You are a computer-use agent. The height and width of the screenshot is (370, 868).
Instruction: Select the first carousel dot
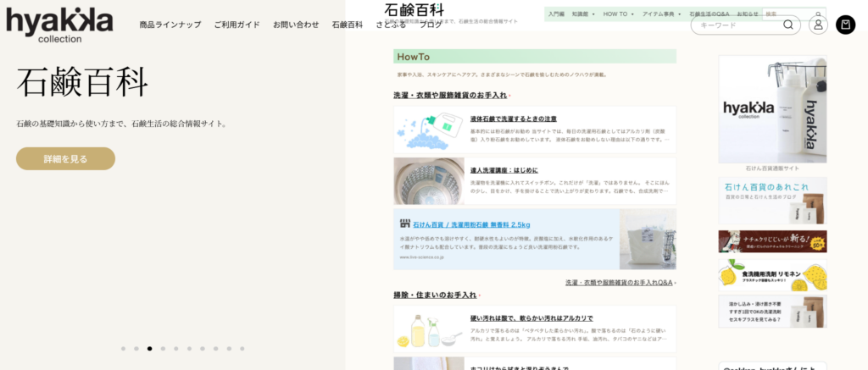pyautogui.click(x=123, y=349)
